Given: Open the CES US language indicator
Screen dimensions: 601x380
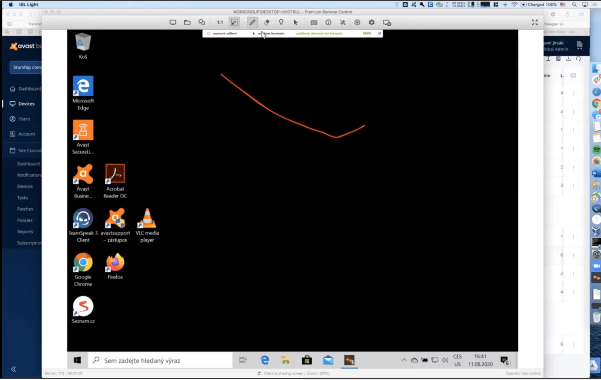Looking at the screenshot, I should click(x=457, y=360).
